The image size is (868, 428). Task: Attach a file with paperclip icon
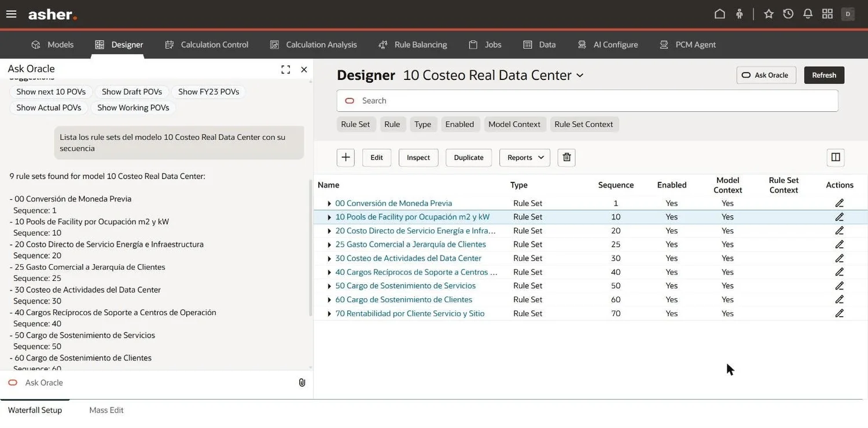[x=302, y=383]
